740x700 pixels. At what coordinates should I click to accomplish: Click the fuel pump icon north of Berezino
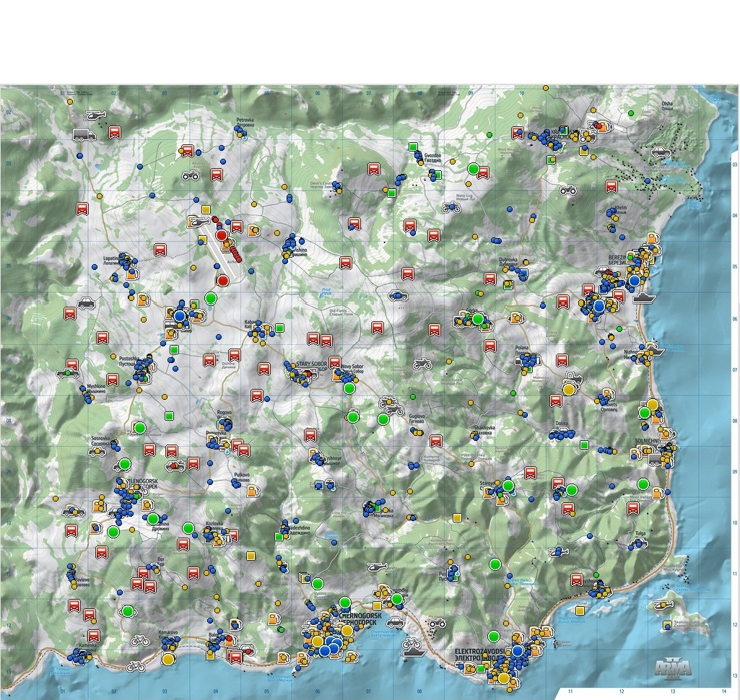click(652, 237)
